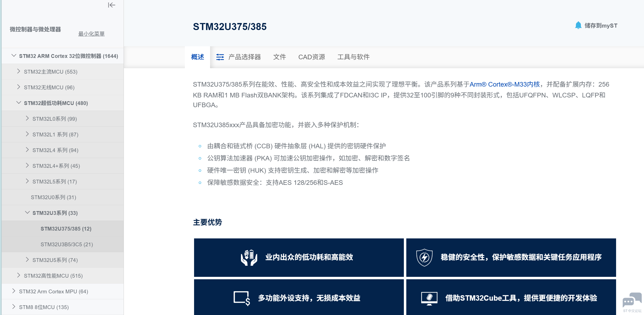This screenshot has width=644, height=315.
Task: Select STM32U375/385 (12) in sidebar
Action: [x=63, y=229]
